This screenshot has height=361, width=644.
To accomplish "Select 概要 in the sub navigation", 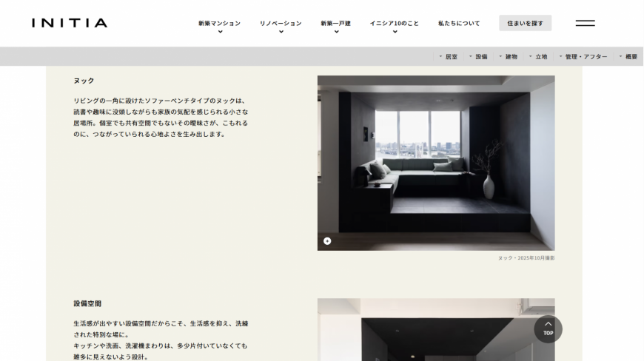I will tap(628, 57).
